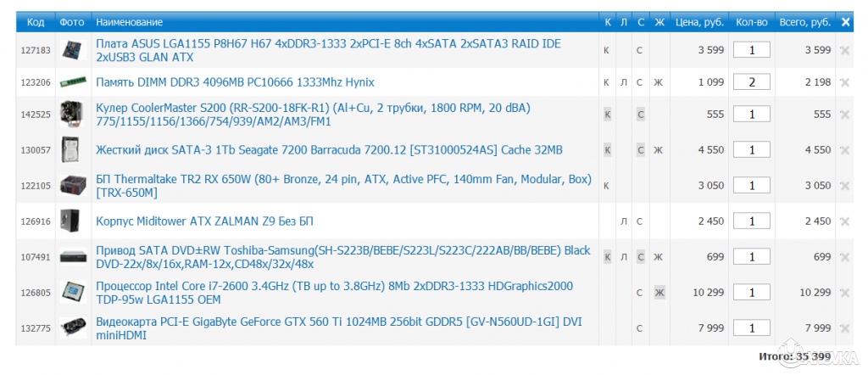Edit quantity field for Seagate hard disk
The width and height of the screenshot is (868, 375).
[752, 149]
